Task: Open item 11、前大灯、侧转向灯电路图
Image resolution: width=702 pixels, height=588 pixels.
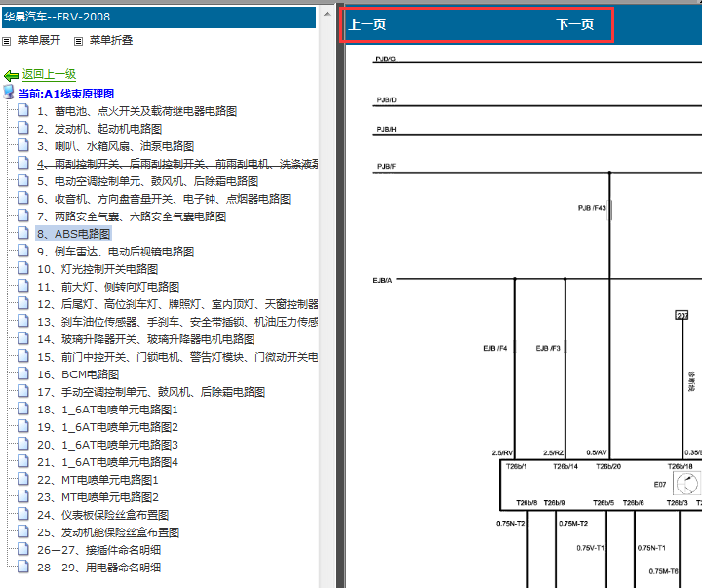Action: tap(108, 287)
